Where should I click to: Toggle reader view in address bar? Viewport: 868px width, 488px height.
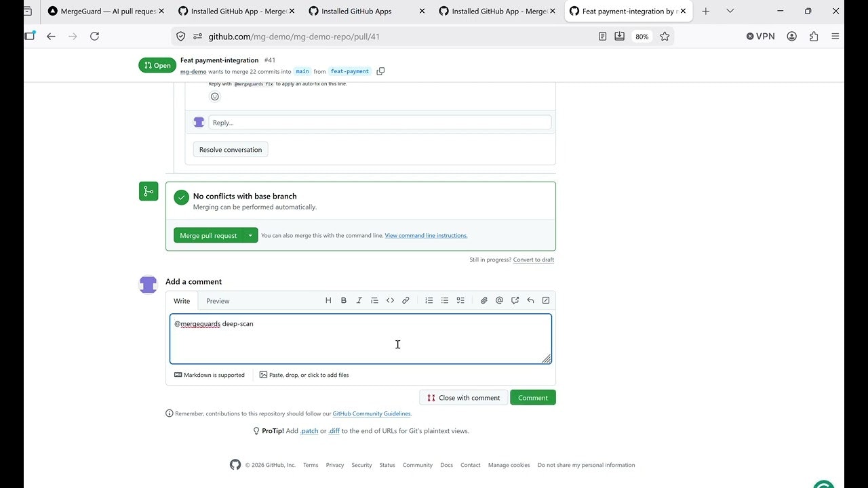tap(602, 36)
